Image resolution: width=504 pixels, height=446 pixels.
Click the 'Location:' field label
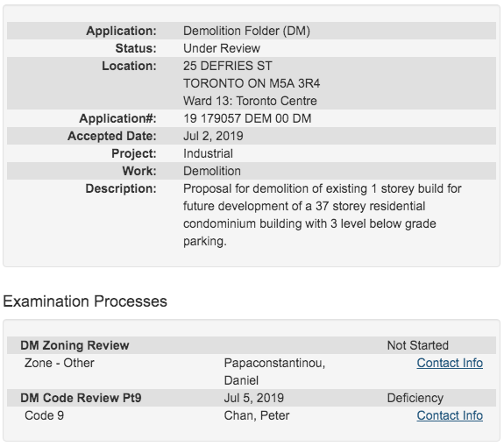[x=129, y=66]
